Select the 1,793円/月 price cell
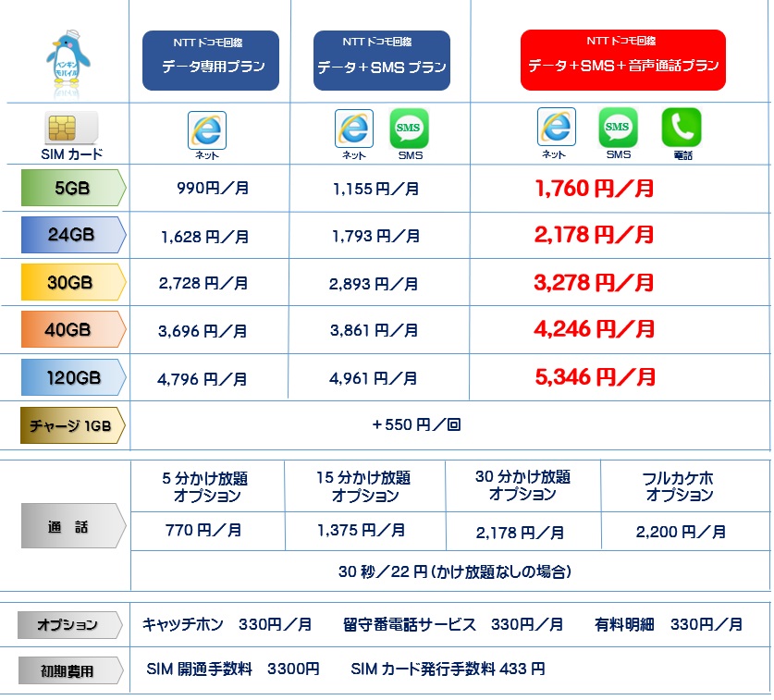Image resolution: width=774 pixels, height=700 pixels. tap(375, 236)
